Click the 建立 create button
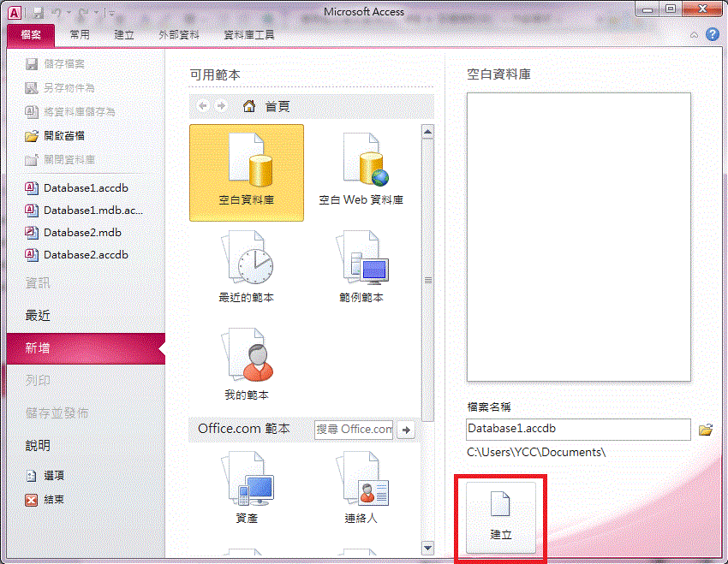Image resolution: width=728 pixels, height=564 pixels. (x=501, y=516)
